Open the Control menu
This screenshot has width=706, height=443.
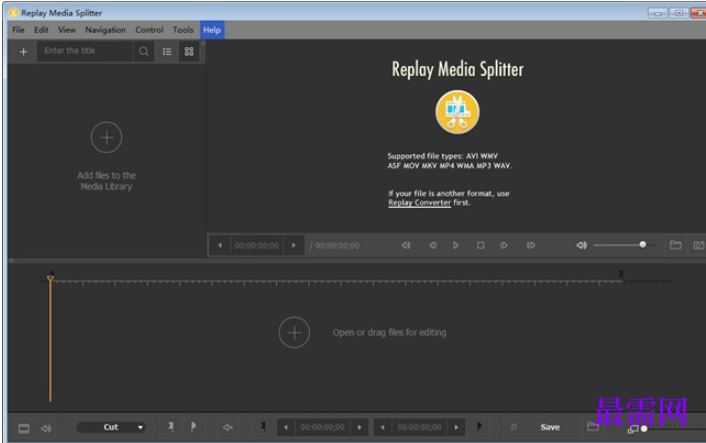point(149,30)
